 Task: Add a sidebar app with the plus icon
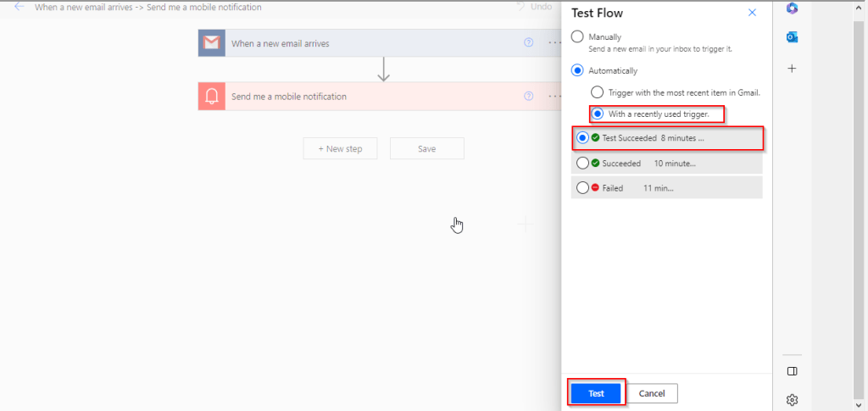(x=792, y=69)
